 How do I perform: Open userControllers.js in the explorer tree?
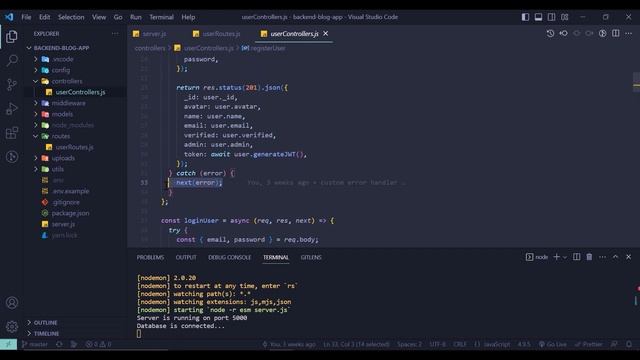[80, 92]
